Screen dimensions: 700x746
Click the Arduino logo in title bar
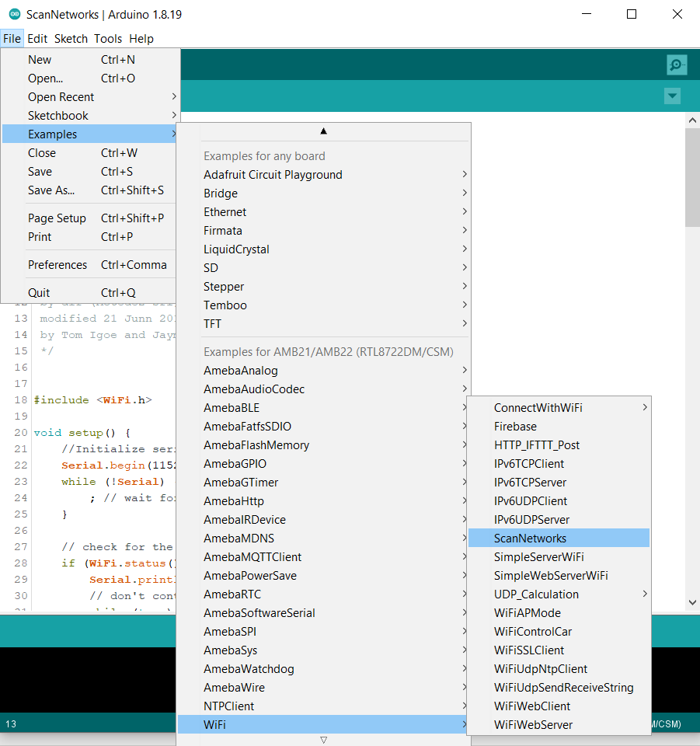coord(15,14)
